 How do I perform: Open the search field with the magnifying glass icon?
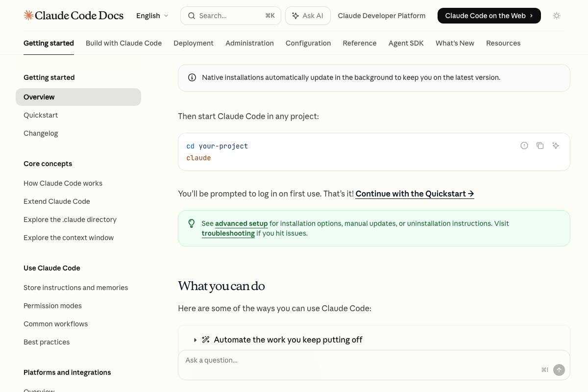tap(192, 15)
